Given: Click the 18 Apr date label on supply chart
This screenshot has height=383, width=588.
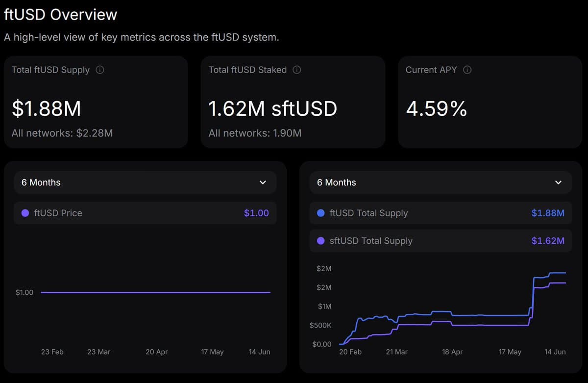Looking at the screenshot, I should pos(452,352).
